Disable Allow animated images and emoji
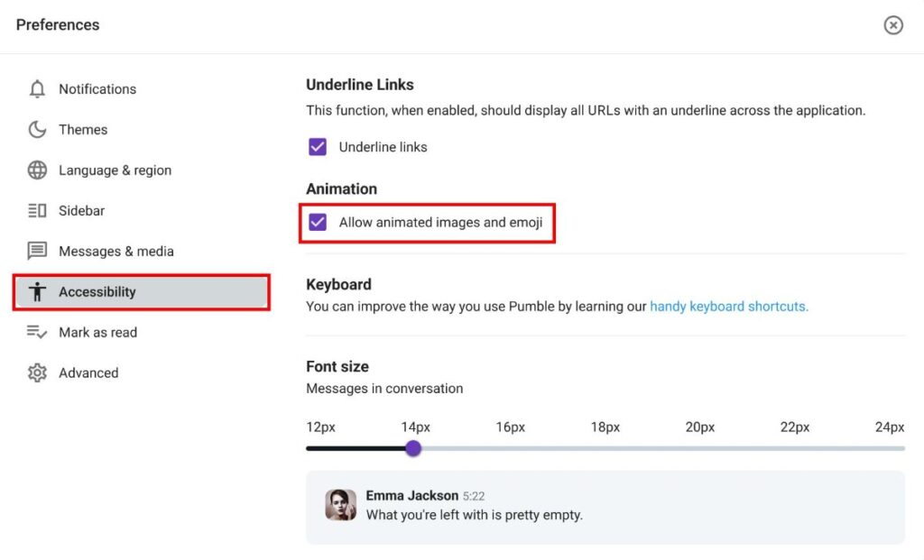This screenshot has width=924, height=560. pos(318,222)
